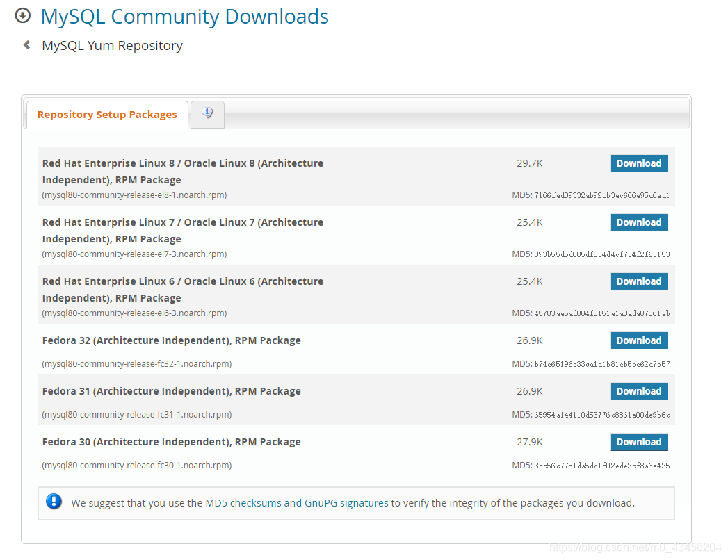The image size is (728, 560).
Task: Click the 27.9K file size value
Action: click(530, 442)
